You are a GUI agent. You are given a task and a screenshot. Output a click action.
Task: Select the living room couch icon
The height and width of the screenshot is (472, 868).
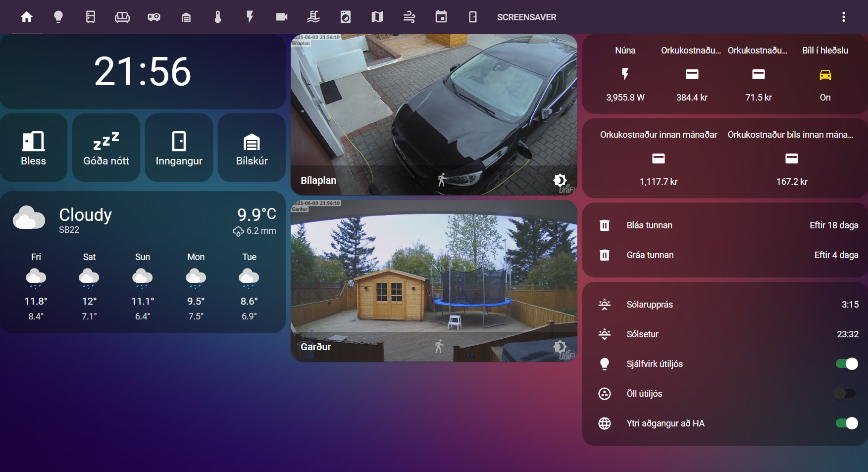click(x=122, y=17)
